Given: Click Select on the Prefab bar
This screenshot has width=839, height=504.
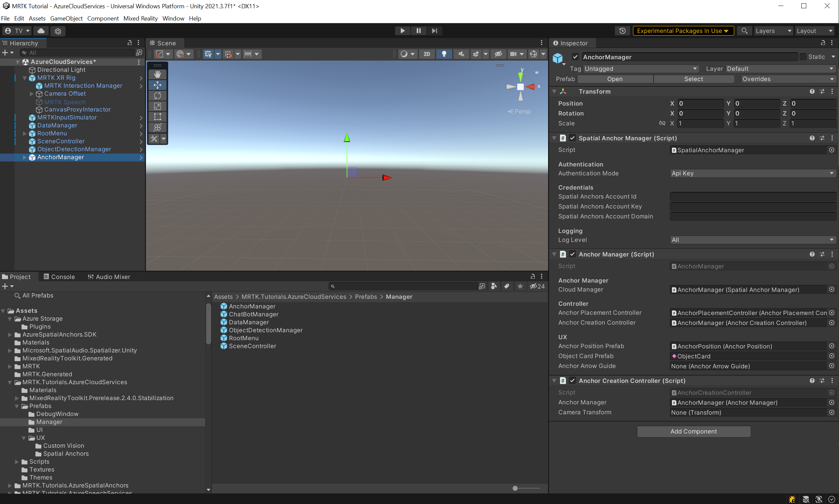Looking at the screenshot, I should coord(694,79).
